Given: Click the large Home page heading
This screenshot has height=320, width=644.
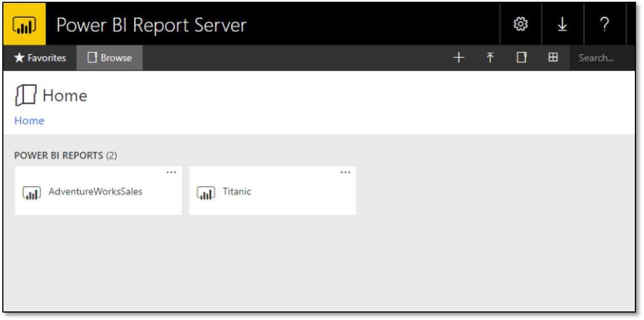Looking at the screenshot, I should tap(65, 96).
